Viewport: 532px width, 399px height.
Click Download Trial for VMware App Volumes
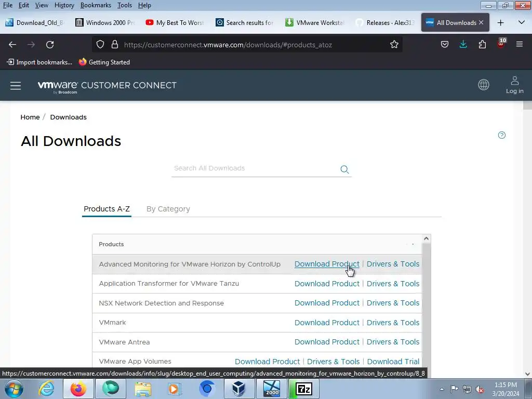[x=393, y=362]
